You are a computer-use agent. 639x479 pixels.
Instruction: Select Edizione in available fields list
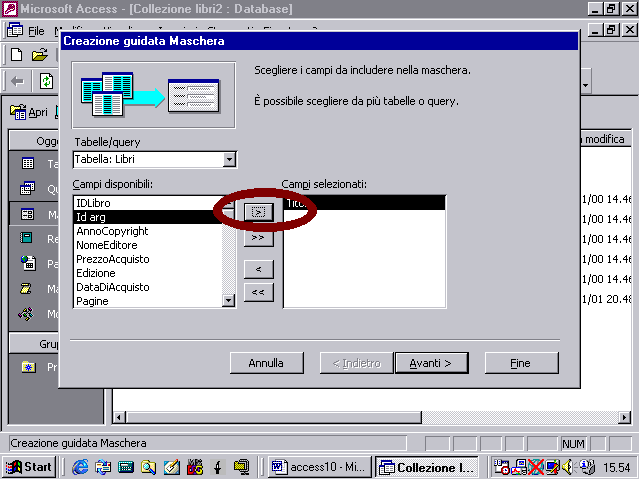pyautogui.click(x=148, y=273)
